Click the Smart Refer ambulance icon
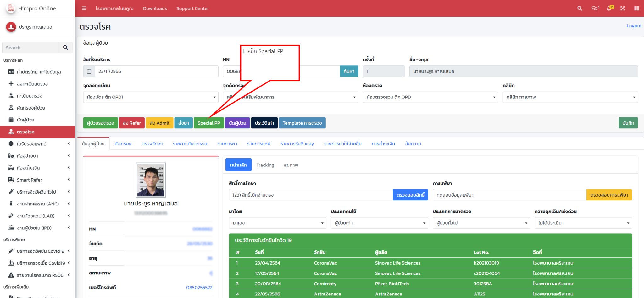The width and height of the screenshot is (644, 298). click(11, 180)
